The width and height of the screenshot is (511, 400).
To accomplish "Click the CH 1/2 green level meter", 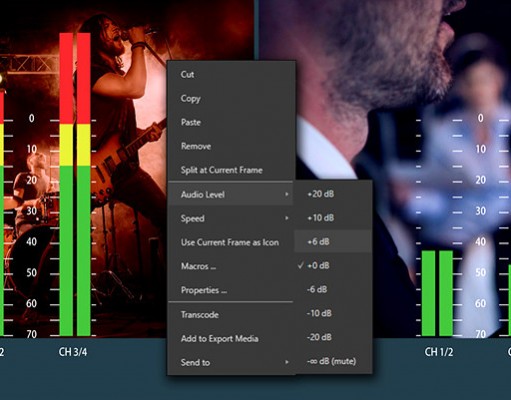I will 437,293.
